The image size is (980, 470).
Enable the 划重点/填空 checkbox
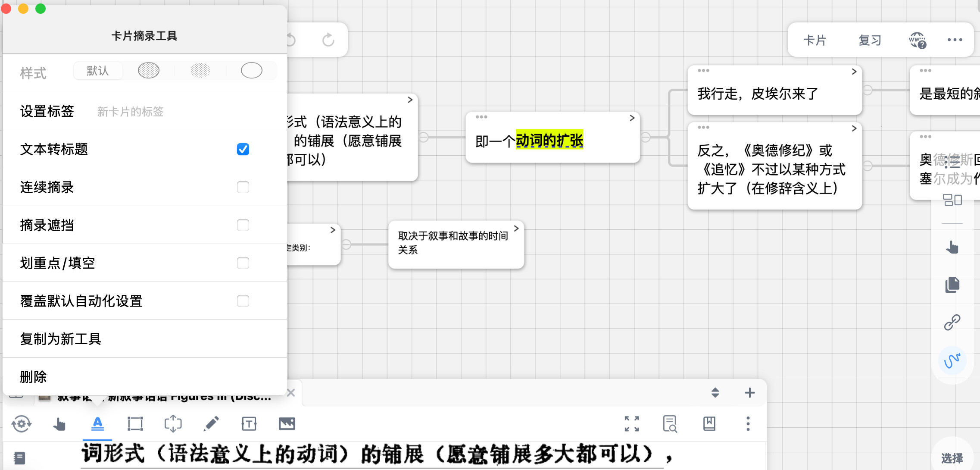243,263
